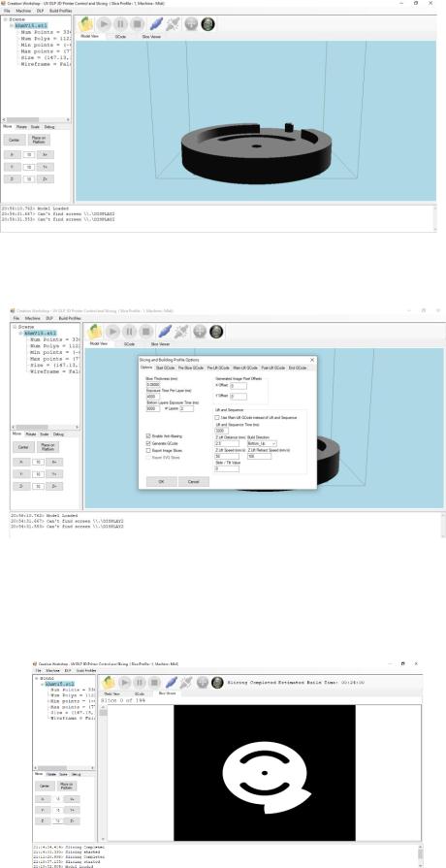Image resolution: width=446 pixels, height=868 pixels.
Task: Click the pause icon in the 3D model view window
Action: click(x=120, y=24)
